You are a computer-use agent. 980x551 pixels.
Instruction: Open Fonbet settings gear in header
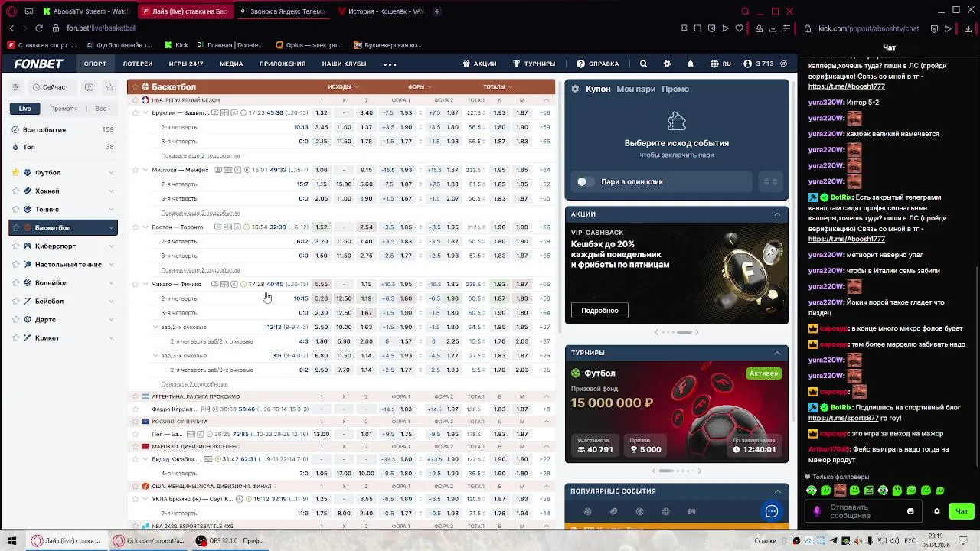pyautogui.click(x=667, y=64)
